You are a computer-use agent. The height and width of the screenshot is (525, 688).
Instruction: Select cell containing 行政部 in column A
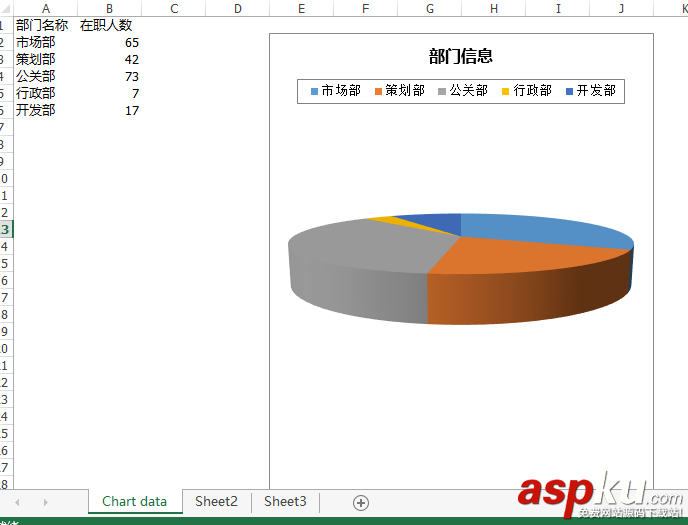click(x=46, y=93)
